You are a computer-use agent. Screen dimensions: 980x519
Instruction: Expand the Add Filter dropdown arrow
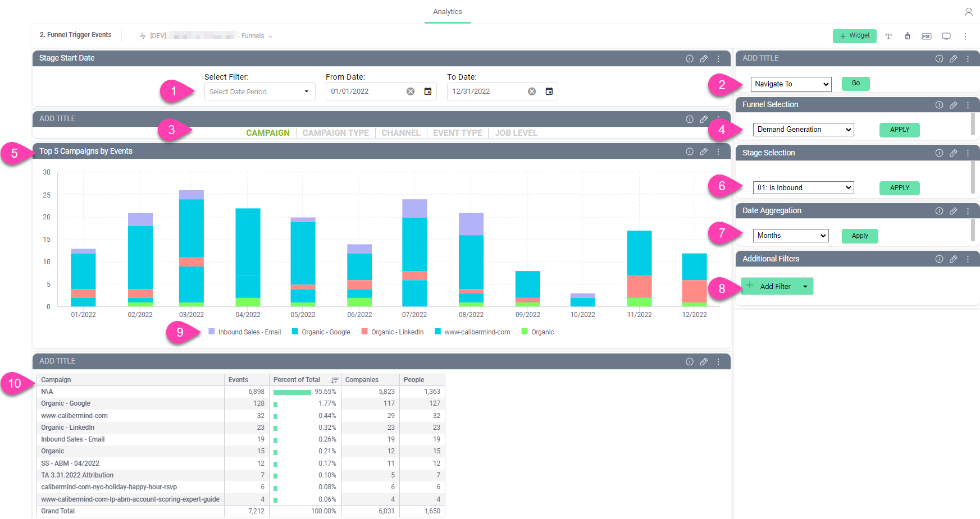pyautogui.click(x=805, y=287)
